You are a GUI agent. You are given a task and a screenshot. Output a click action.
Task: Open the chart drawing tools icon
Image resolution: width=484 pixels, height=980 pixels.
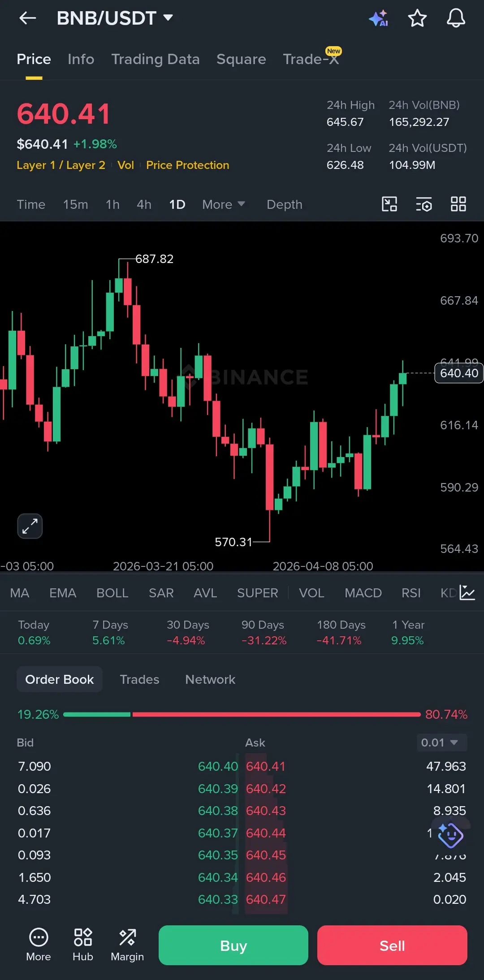(x=389, y=204)
